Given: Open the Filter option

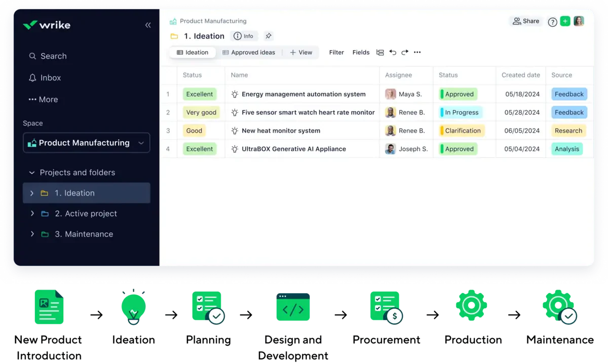Looking at the screenshot, I should pos(336,52).
